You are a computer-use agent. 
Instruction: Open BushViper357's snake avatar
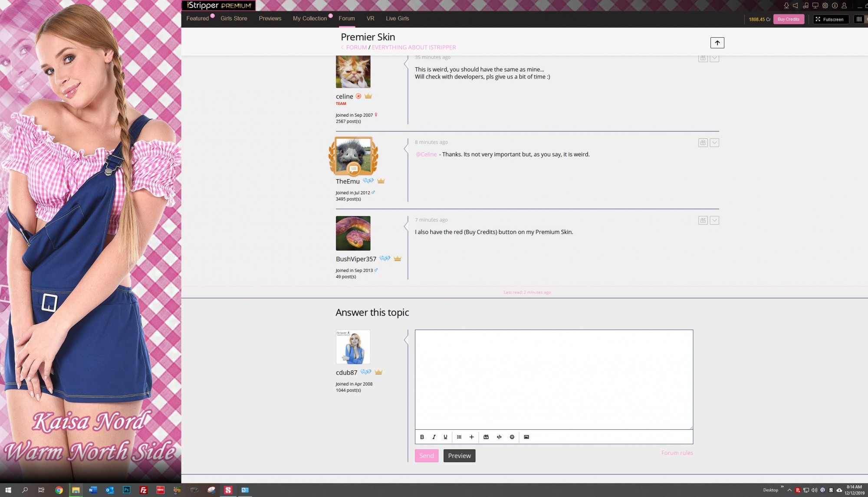(353, 233)
